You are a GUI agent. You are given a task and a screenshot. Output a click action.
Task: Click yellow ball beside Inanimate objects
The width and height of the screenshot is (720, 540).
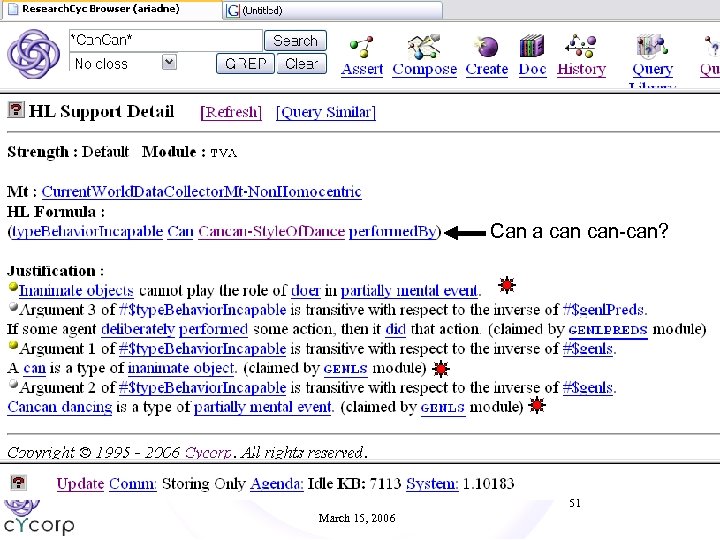(x=13, y=287)
